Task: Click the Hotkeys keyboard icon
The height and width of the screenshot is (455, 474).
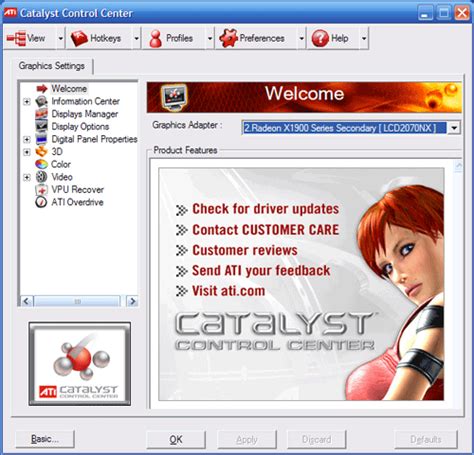Action: tap(79, 38)
